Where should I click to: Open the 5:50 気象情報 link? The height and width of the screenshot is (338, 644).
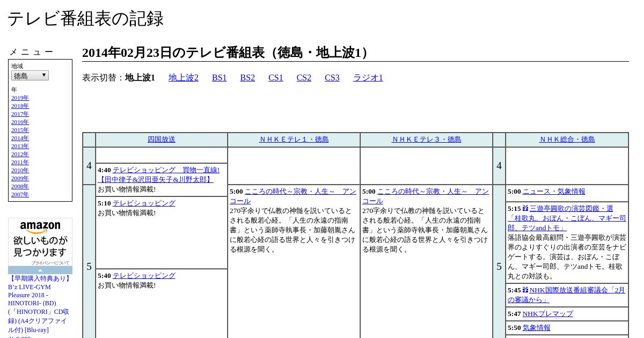(x=537, y=328)
